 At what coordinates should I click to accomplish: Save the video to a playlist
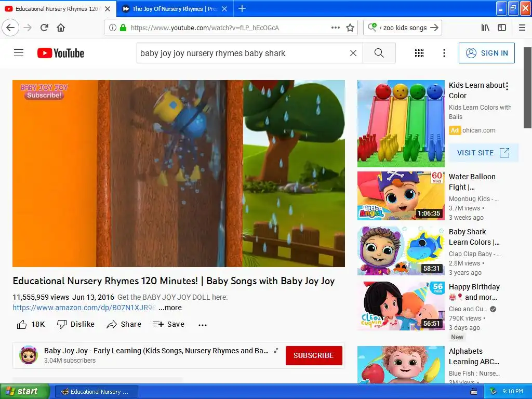[169, 324]
